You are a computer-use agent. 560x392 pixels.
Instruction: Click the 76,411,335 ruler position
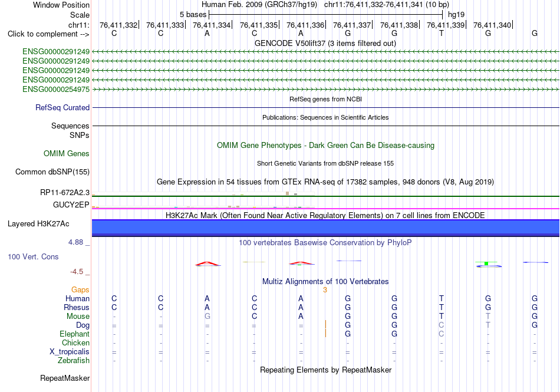tap(259, 25)
